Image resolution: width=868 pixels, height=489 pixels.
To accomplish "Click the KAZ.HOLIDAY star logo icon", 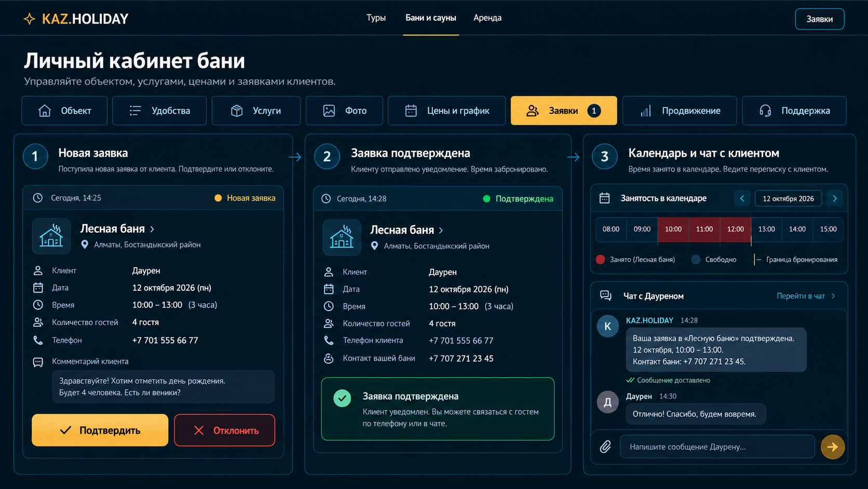I will [x=30, y=19].
